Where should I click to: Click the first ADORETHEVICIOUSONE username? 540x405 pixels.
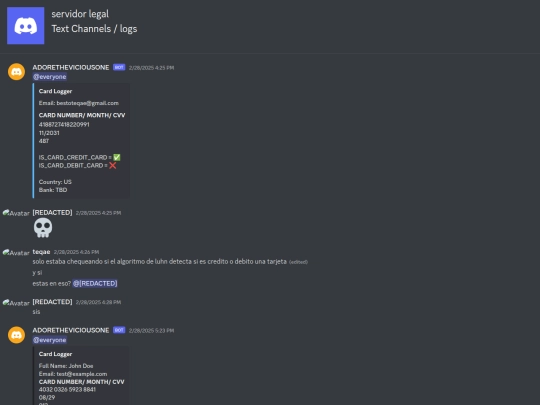click(71, 67)
